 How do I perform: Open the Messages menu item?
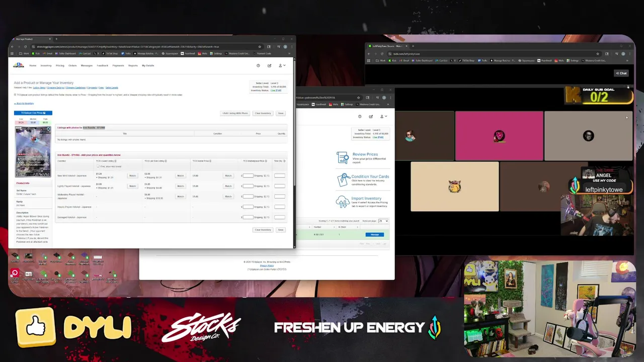(87, 65)
